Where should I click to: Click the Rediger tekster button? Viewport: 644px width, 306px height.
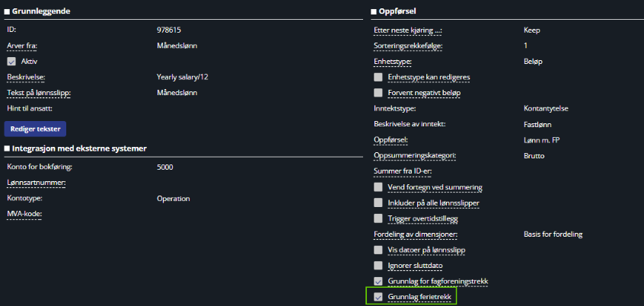[35, 129]
